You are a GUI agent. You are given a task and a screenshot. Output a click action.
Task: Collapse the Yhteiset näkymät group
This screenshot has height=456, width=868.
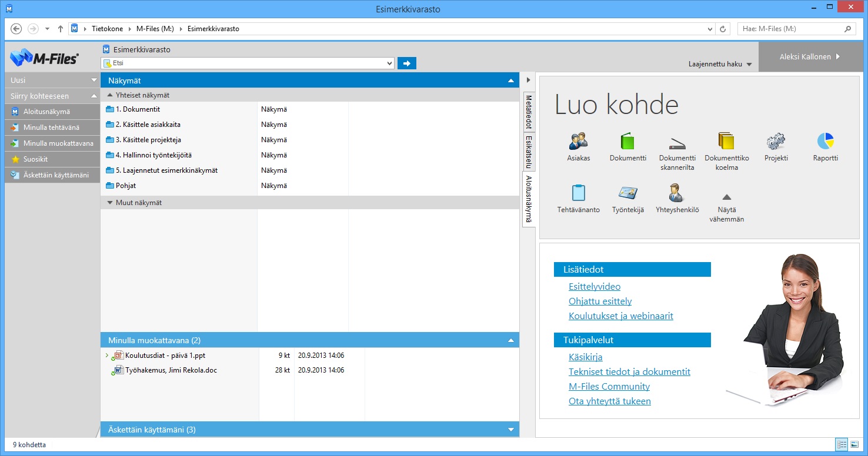110,95
